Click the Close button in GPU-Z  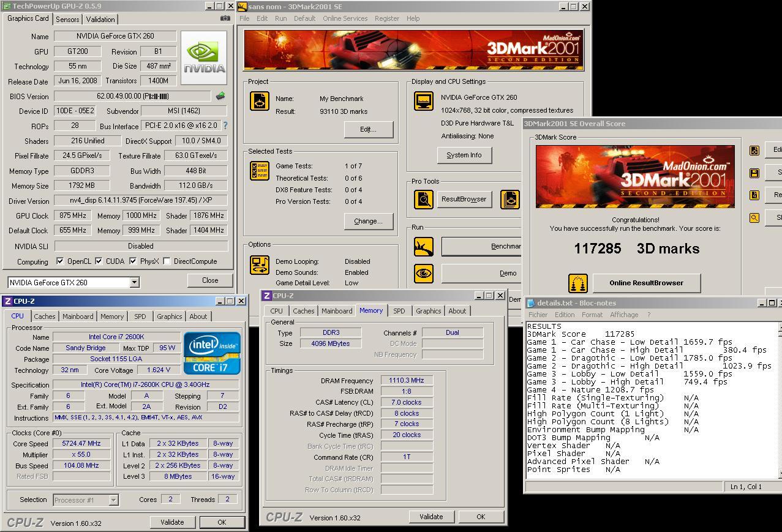coord(210,280)
